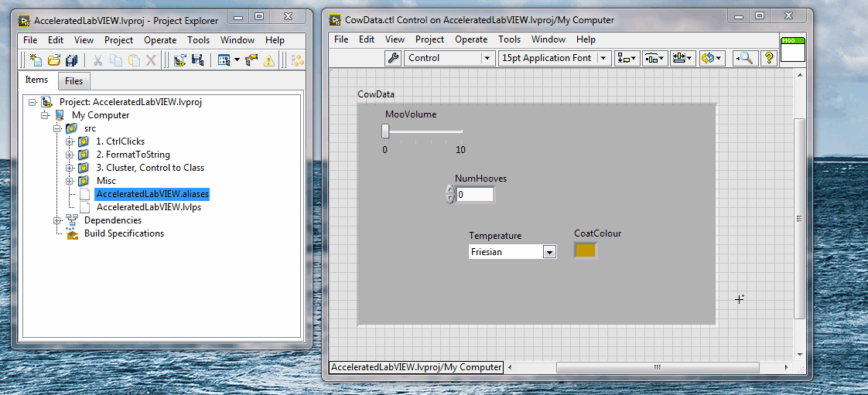This screenshot has width=868, height=395.
Task: Click Save All icon in Project Explorer
Action: tap(71, 60)
